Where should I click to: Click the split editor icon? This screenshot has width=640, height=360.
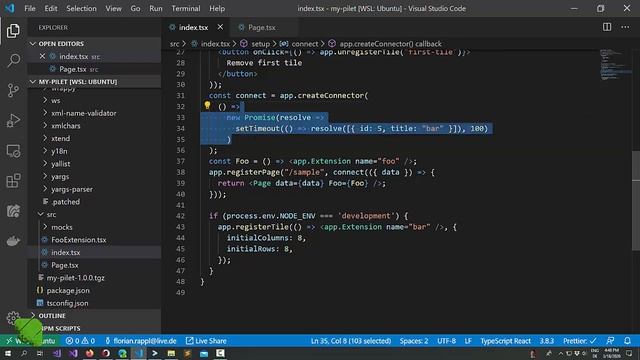(607, 27)
